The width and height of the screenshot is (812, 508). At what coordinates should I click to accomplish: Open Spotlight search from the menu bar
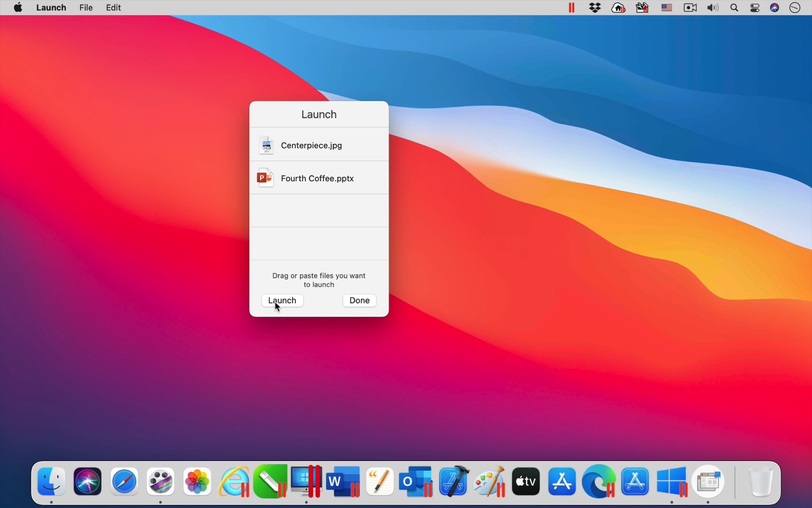(734, 7)
